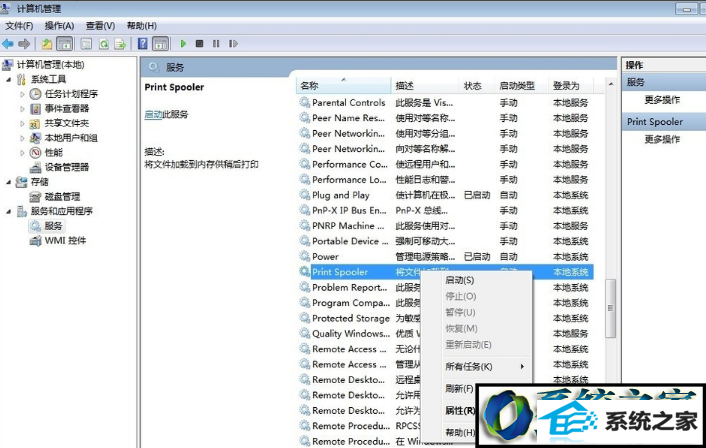Click the Export list toolbar icon
The width and height of the screenshot is (706, 448).
pos(120,44)
